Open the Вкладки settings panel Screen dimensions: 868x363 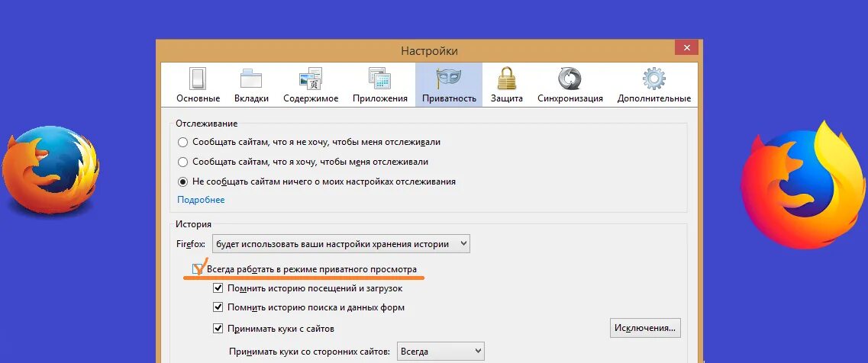(x=251, y=85)
